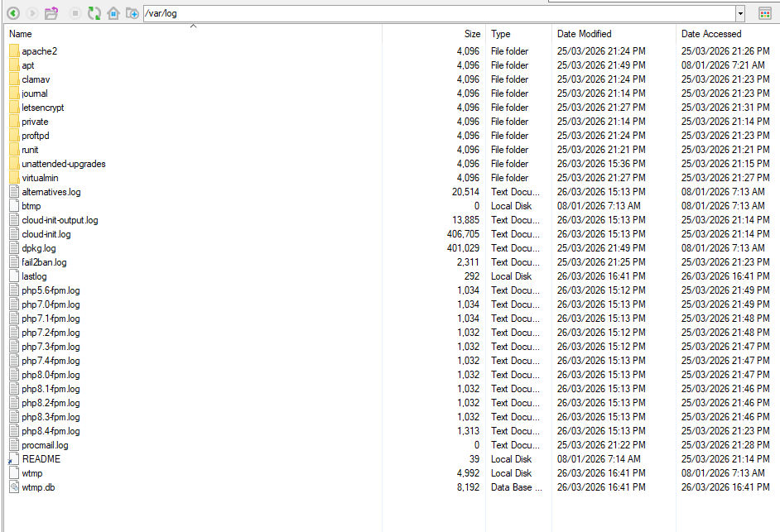
Task: Create a new folder with the toolbar icon
Action: point(132,13)
